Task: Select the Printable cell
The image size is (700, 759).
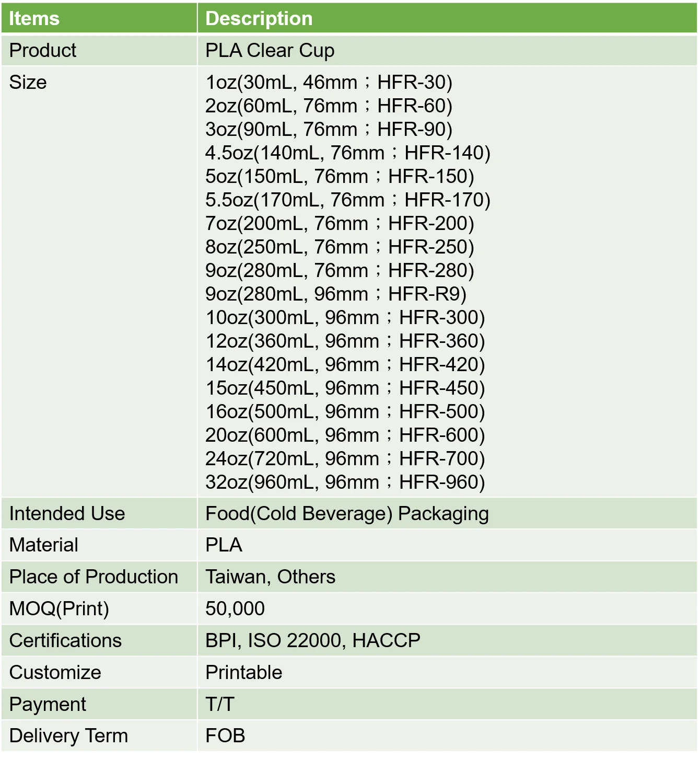Action: pos(243,673)
